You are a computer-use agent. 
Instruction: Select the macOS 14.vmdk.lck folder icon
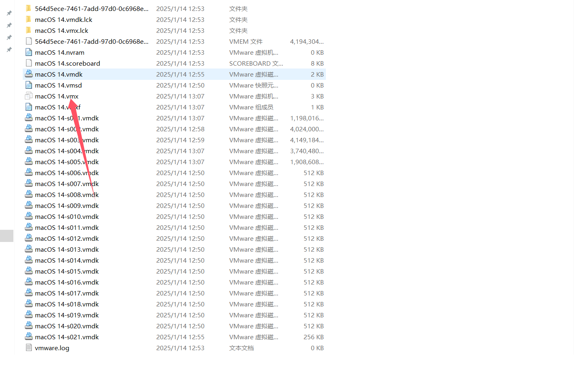(28, 19)
